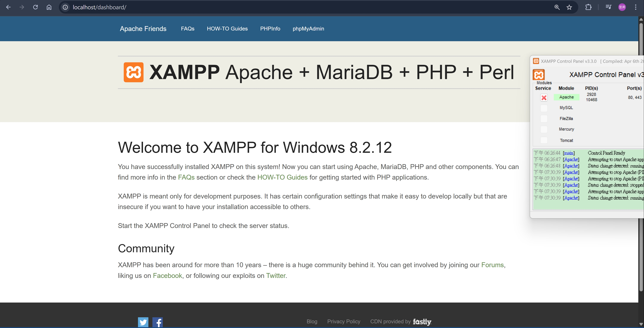This screenshot has width=644, height=328.
Task: Toggle the MySQL service checkbox
Action: coord(544,108)
